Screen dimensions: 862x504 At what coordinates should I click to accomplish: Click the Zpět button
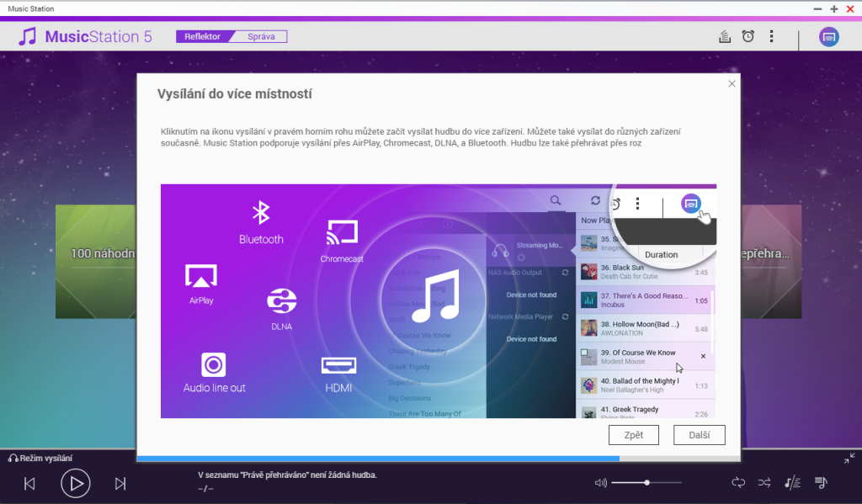click(634, 435)
